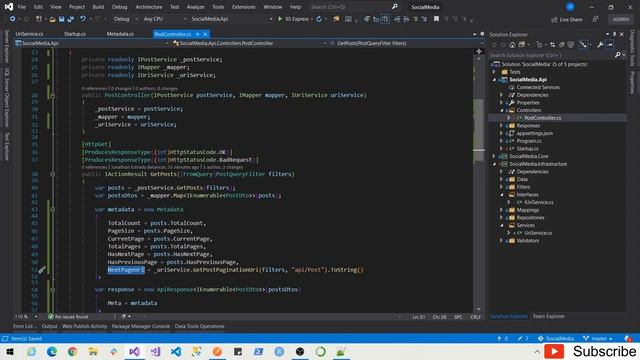Collapse the SocialMedia.Api project node
The width and height of the screenshot is (640, 360).
[x=495, y=80]
